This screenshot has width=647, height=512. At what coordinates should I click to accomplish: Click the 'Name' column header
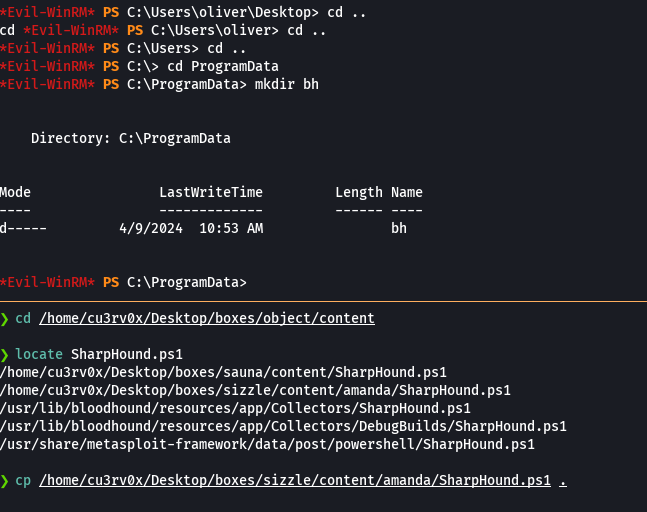[406, 192]
